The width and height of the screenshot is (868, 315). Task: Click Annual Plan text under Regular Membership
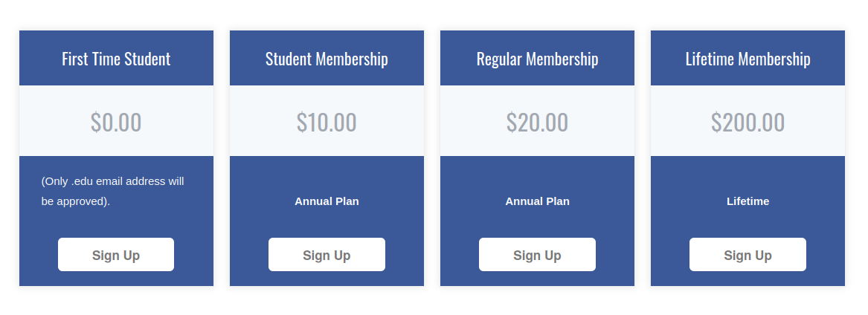click(537, 201)
